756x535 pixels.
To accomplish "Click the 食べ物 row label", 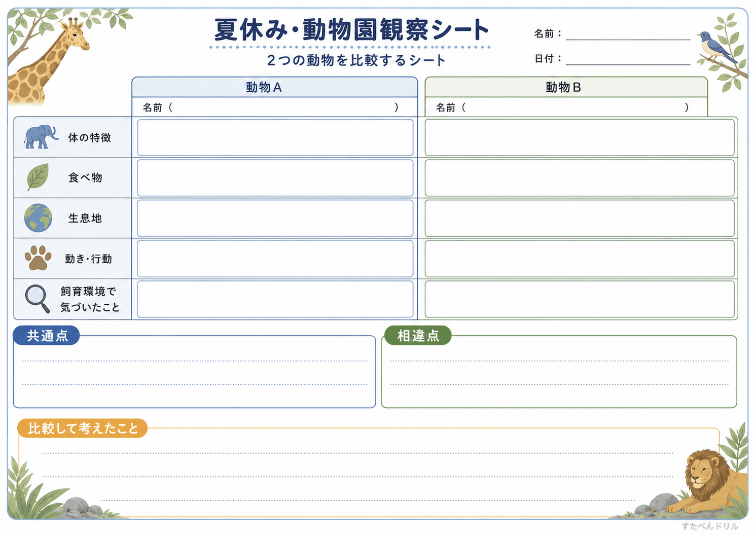I will point(85,177).
